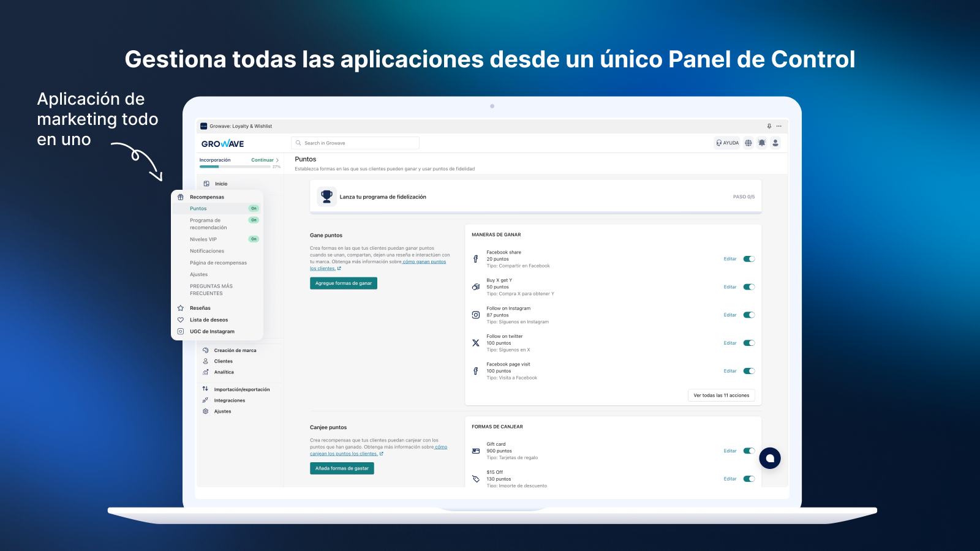Click the Agregue formas de ganar button

pos(344,283)
